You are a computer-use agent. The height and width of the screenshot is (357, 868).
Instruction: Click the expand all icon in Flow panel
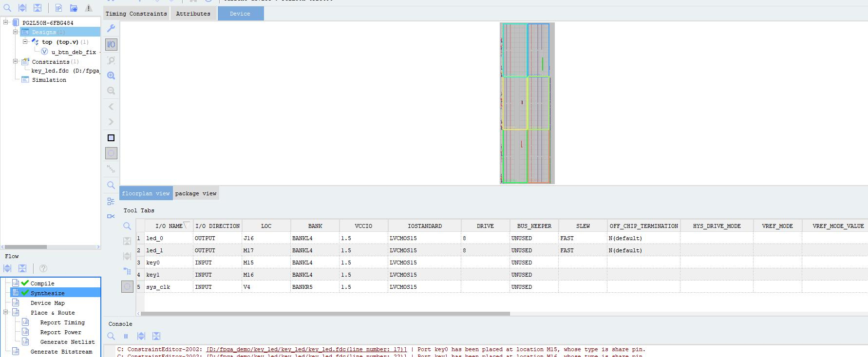[x=7, y=268]
